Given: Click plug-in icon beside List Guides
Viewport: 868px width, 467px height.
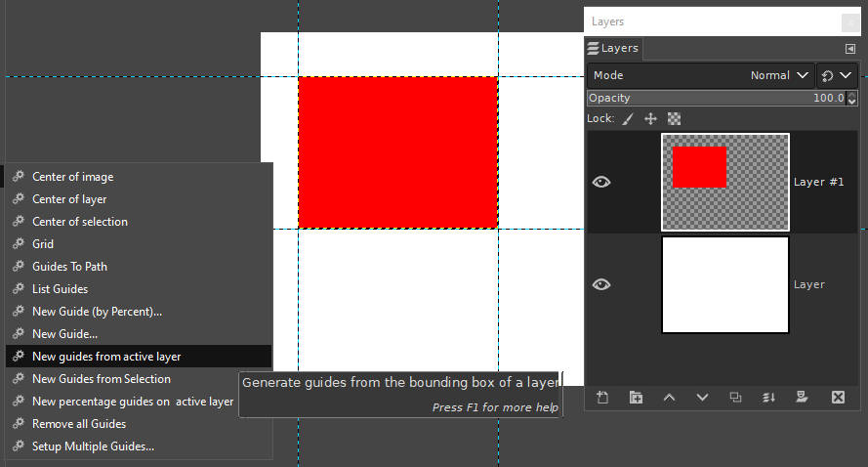Looking at the screenshot, I should 19,288.
